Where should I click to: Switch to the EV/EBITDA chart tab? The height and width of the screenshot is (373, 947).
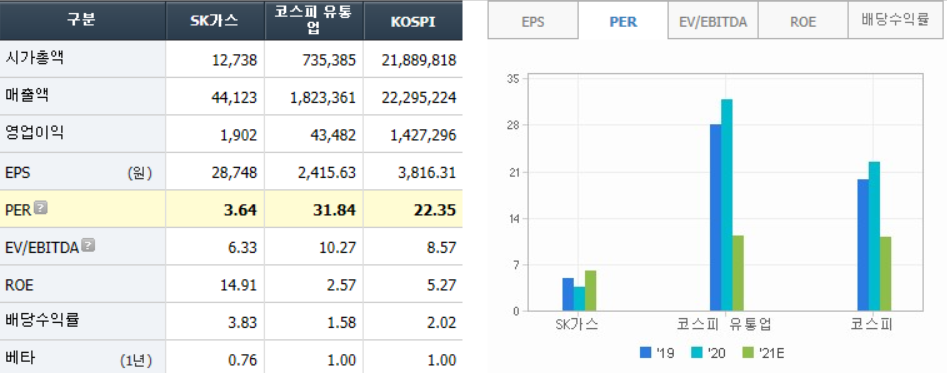pos(713,22)
